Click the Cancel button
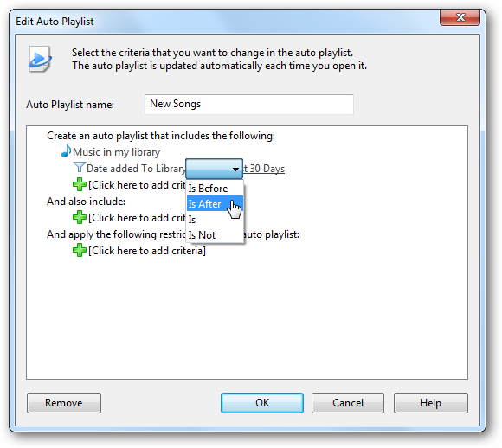 point(348,403)
